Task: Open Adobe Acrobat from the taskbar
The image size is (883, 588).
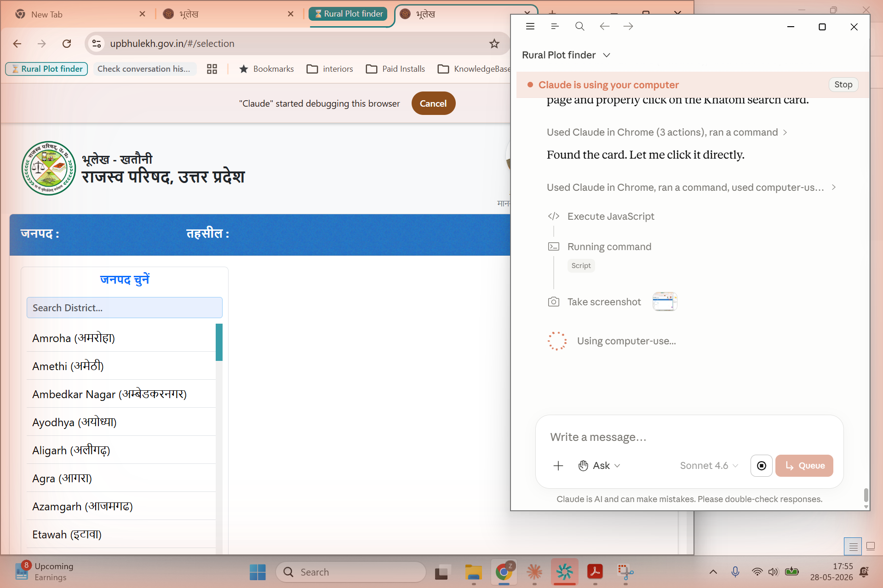Action: [x=595, y=571]
